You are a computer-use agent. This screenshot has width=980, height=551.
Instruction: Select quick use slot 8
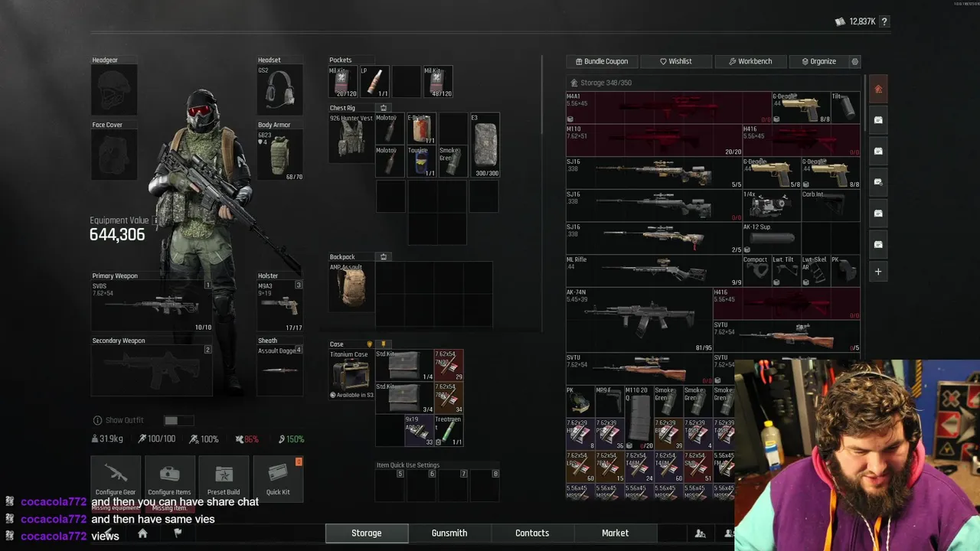485,485
